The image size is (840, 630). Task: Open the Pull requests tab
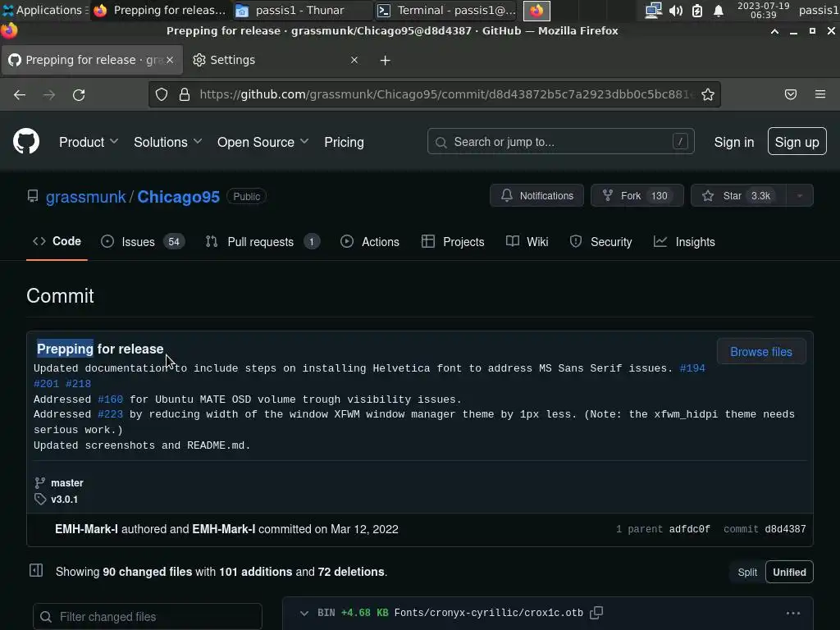coord(262,242)
